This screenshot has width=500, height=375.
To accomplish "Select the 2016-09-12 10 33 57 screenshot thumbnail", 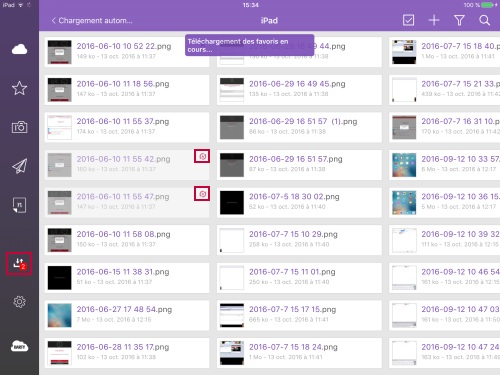I will (x=404, y=165).
